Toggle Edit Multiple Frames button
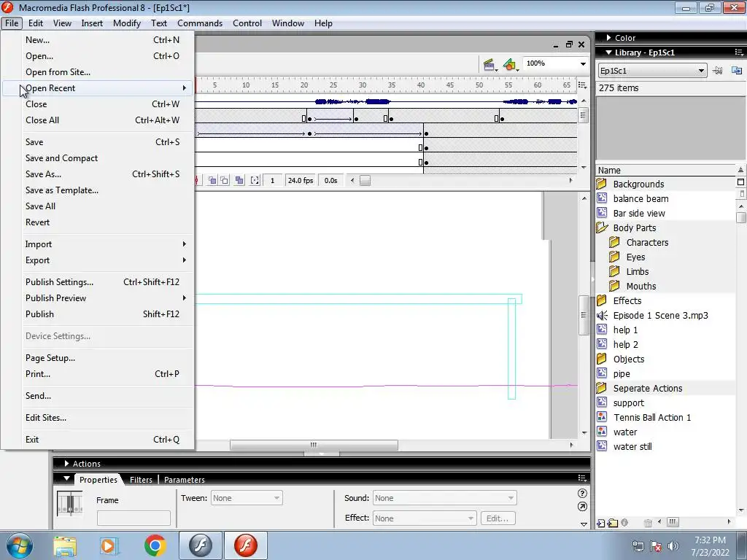747x560 pixels. [x=239, y=181]
